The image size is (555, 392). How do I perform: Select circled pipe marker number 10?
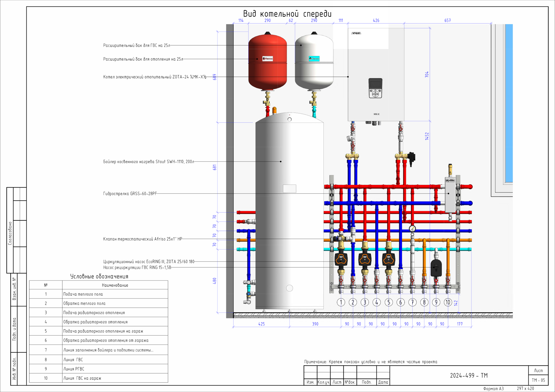pos(448,302)
